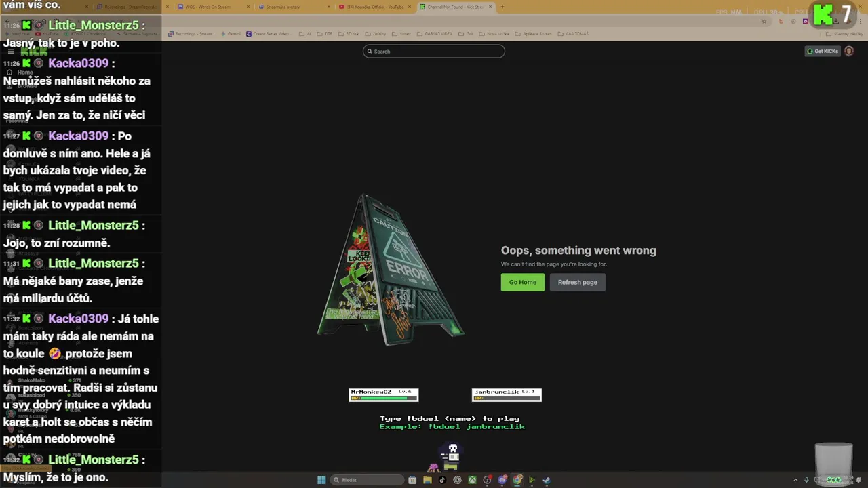Show hidden system tray icons
This screenshot has height=488, width=868.
[x=795, y=480]
